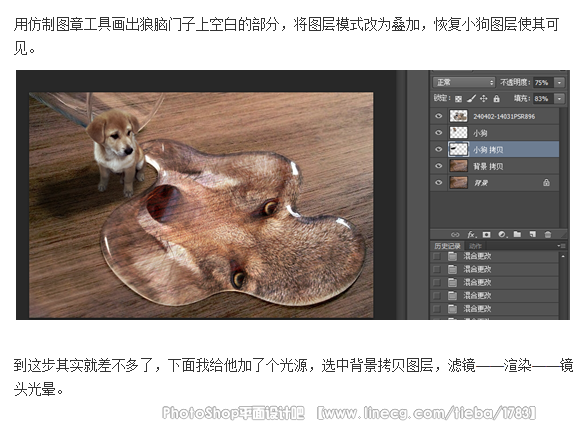The image size is (586, 430).
Task: Toggle visibility of the 小狗 layer
Action: [439, 133]
